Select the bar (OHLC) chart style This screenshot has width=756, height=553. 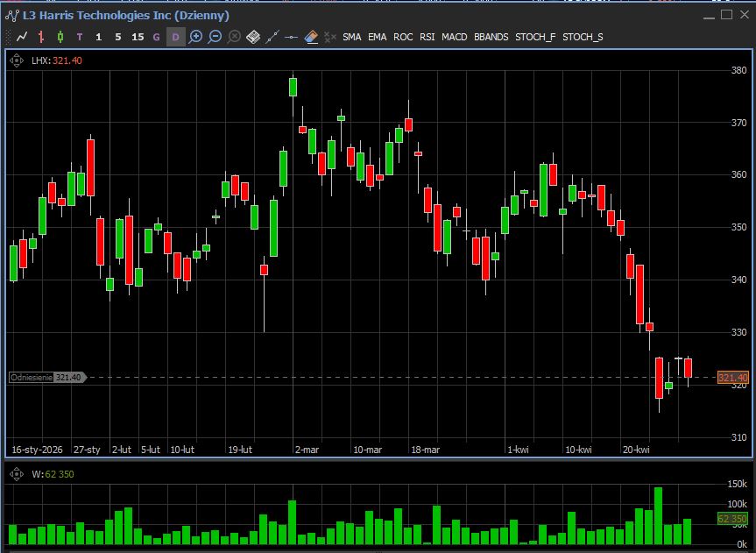click(41, 37)
